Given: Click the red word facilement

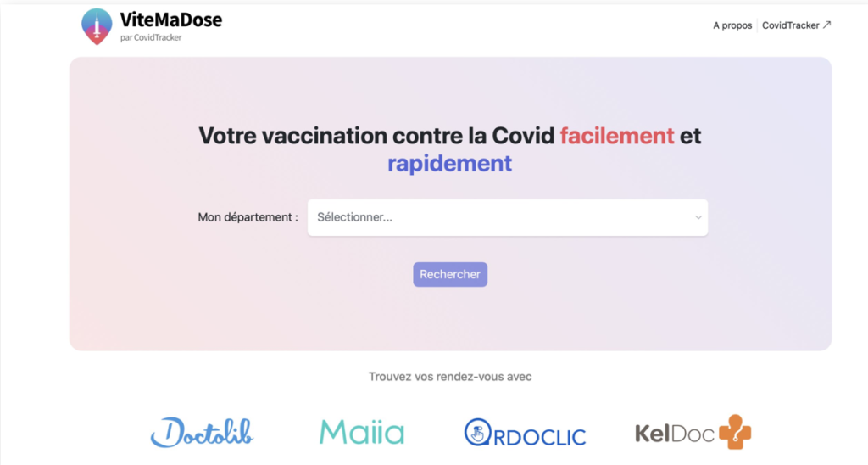Looking at the screenshot, I should tap(617, 136).
